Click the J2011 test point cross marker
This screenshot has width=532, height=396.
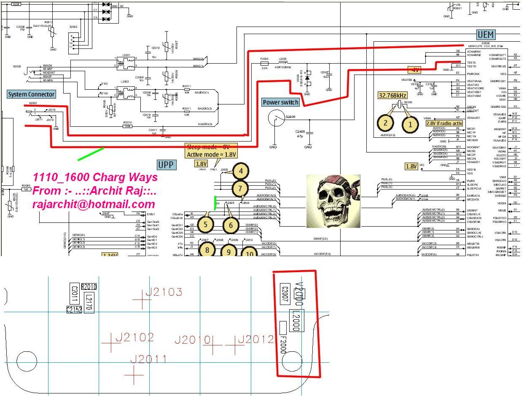point(134,375)
